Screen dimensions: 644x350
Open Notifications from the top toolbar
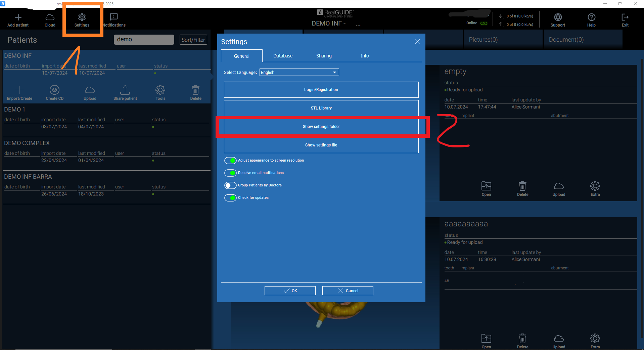pyautogui.click(x=114, y=17)
